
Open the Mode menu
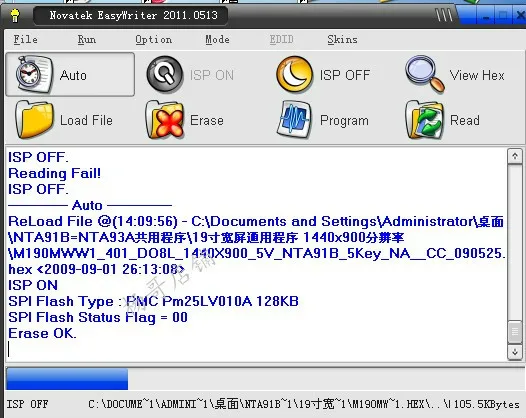coord(217,40)
